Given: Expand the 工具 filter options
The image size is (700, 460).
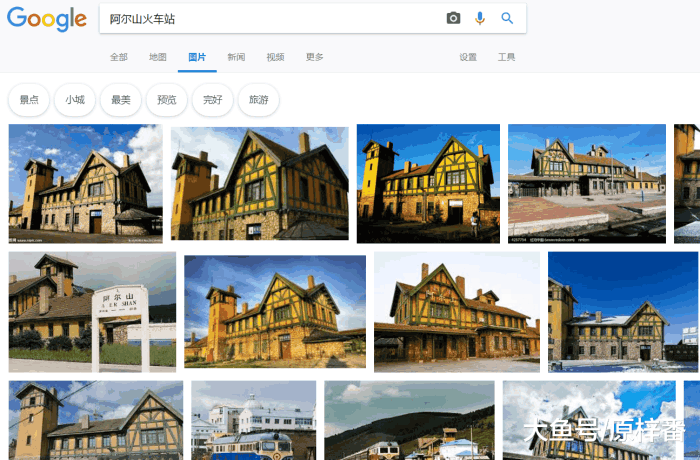Looking at the screenshot, I should tap(507, 57).
